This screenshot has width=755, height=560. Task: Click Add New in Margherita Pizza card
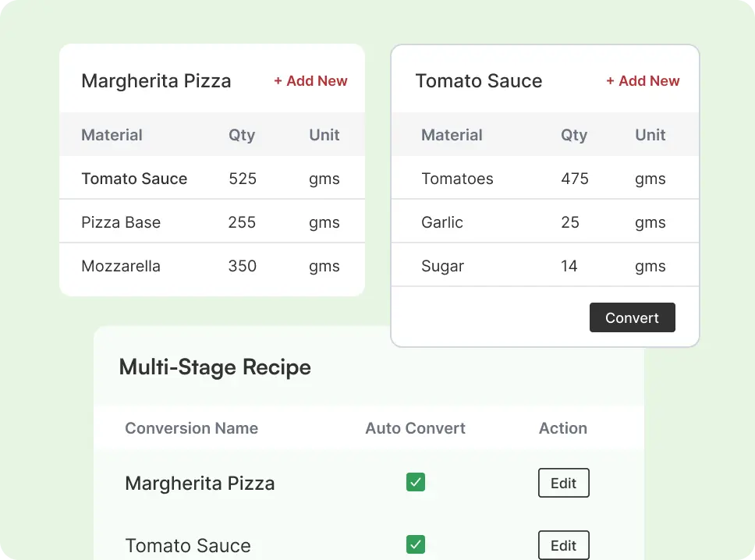point(310,81)
